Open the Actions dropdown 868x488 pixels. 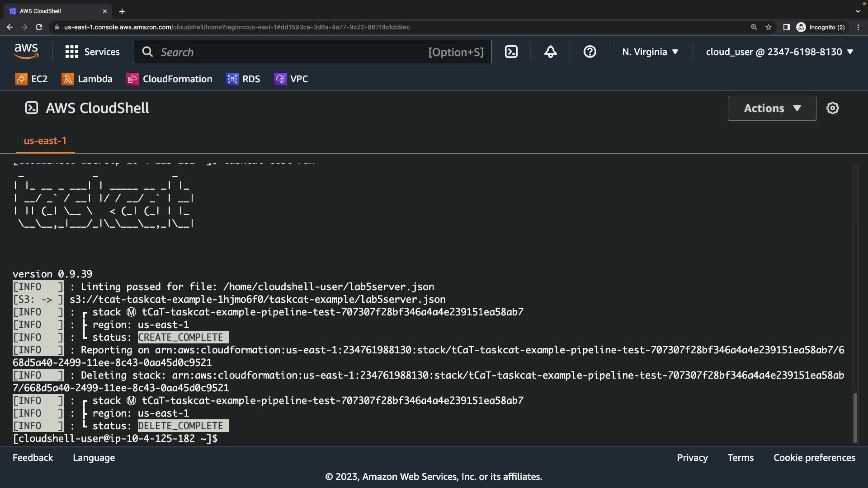(772, 108)
